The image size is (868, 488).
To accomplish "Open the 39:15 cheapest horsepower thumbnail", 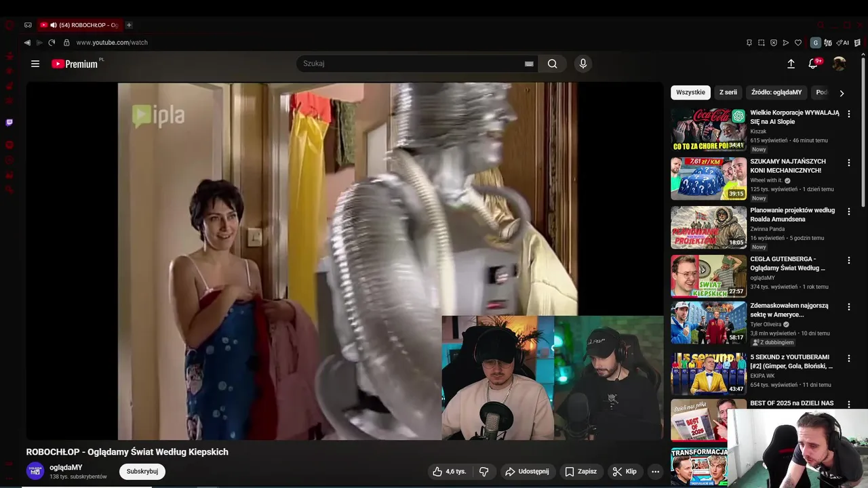I will coord(709,178).
